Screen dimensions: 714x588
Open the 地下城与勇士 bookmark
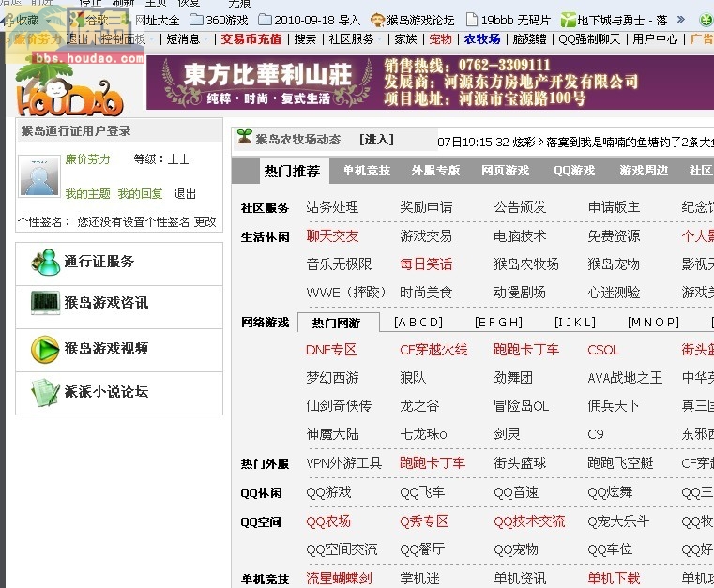pyautogui.click(x=614, y=20)
